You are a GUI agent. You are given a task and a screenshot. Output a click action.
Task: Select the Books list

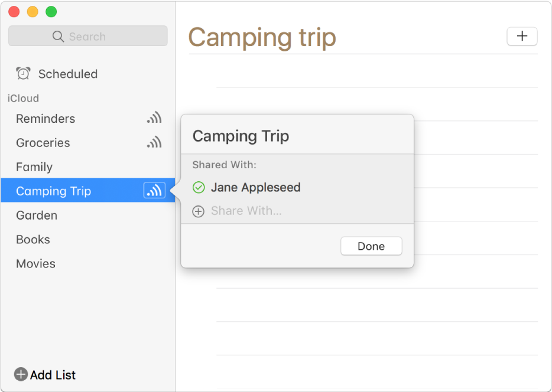88,240
